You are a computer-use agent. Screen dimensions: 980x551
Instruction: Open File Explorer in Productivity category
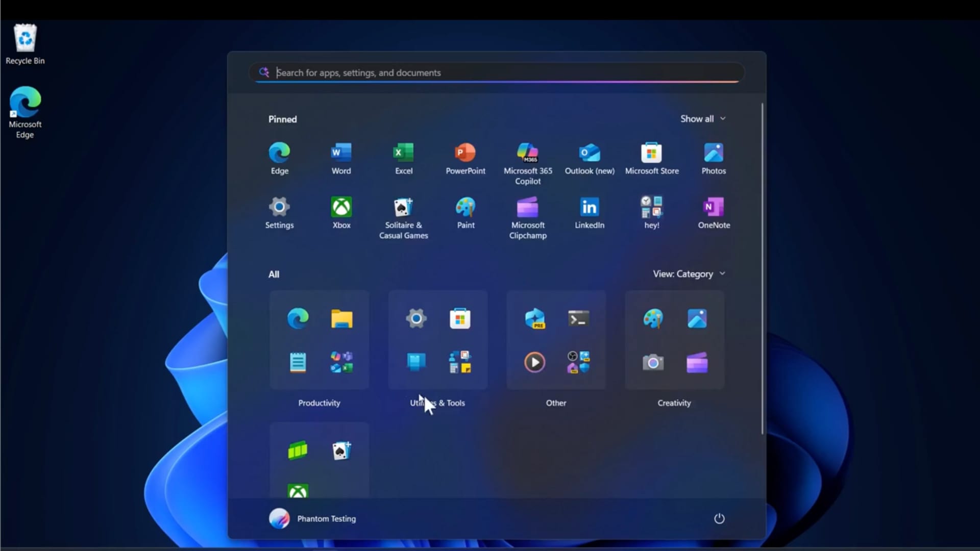[x=341, y=318]
